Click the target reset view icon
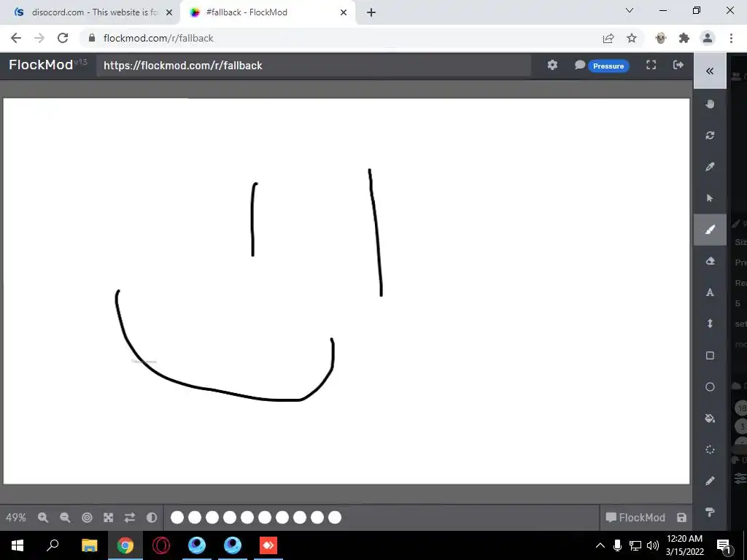The image size is (747, 560). coord(87,518)
